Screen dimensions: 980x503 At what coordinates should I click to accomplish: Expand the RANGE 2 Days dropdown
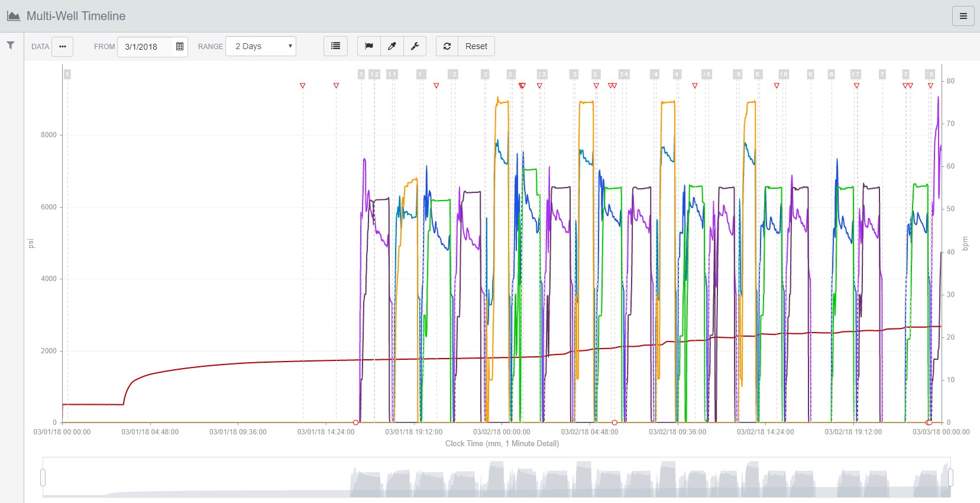click(261, 46)
